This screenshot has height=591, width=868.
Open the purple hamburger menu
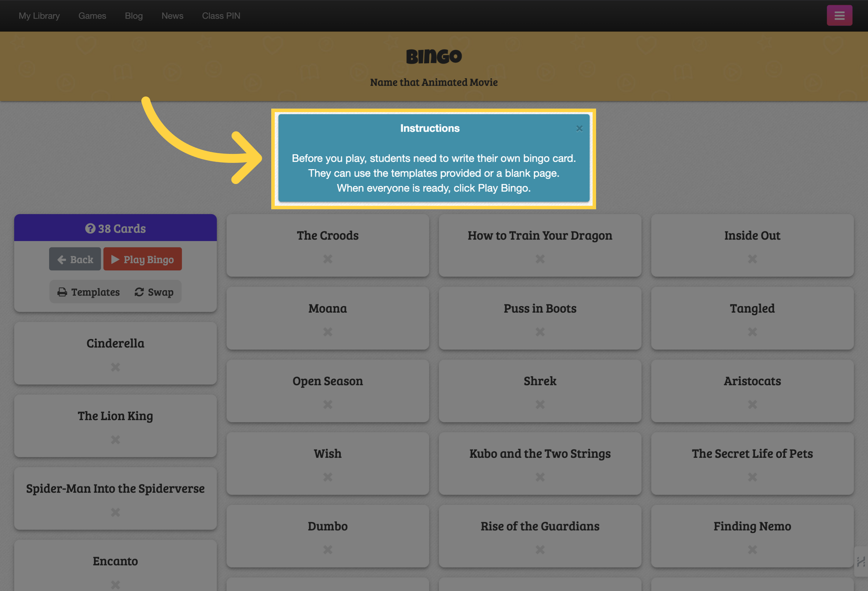pos(839,16)
